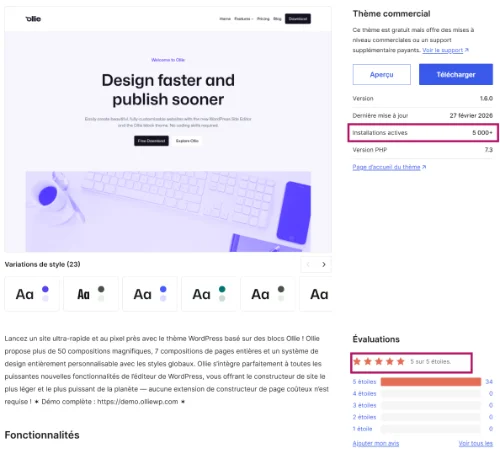The image size is (500, 451).
Task: Select the teal-dot style variation
Action: 209,294
